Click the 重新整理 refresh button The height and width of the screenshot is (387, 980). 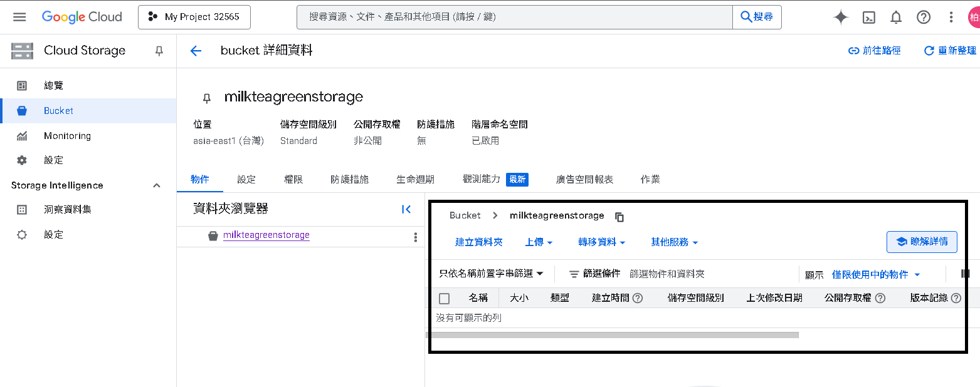click(x=951, y=51)
